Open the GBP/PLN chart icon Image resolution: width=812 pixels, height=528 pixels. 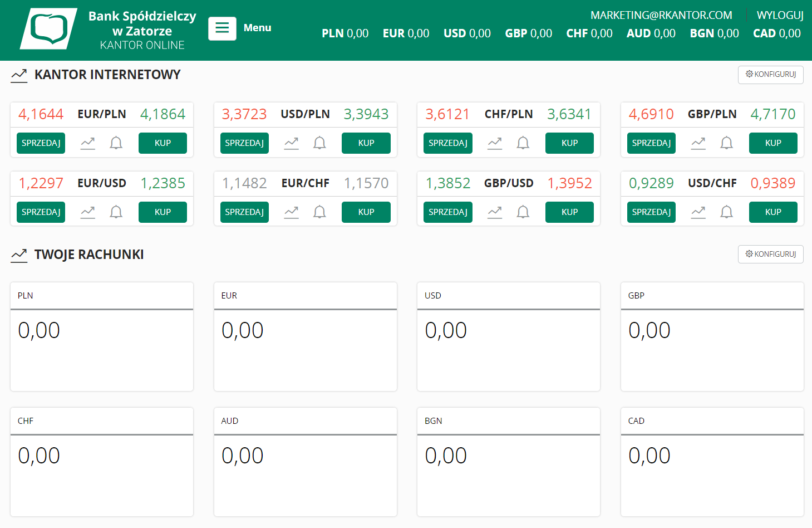(x=698, y=143)
